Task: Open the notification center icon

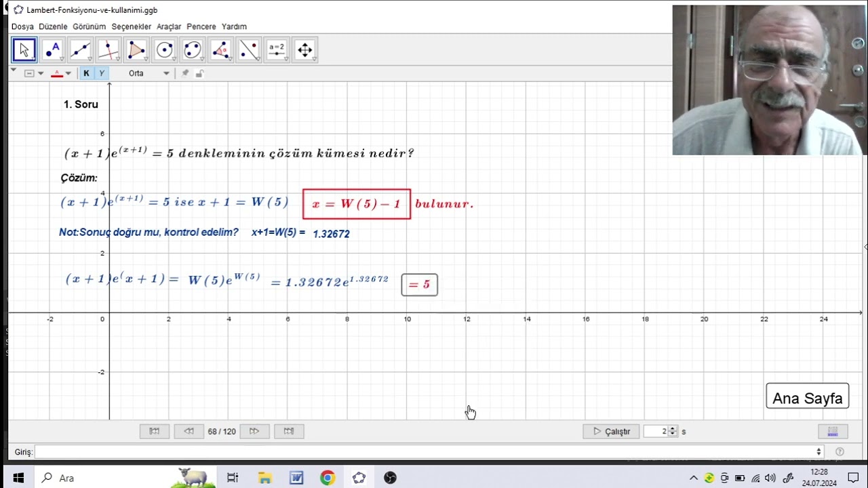Action: (852, 478)
